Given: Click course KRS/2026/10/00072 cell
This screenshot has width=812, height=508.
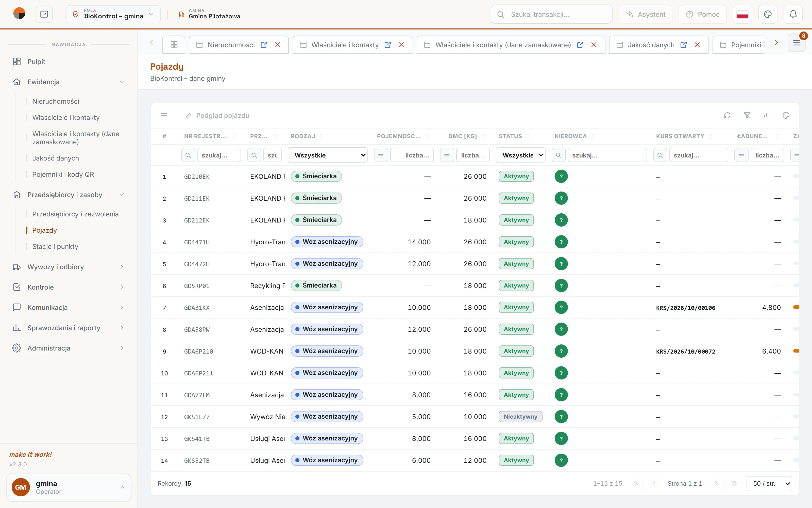Looking at the screenshot, I should (x=685, y=352).
